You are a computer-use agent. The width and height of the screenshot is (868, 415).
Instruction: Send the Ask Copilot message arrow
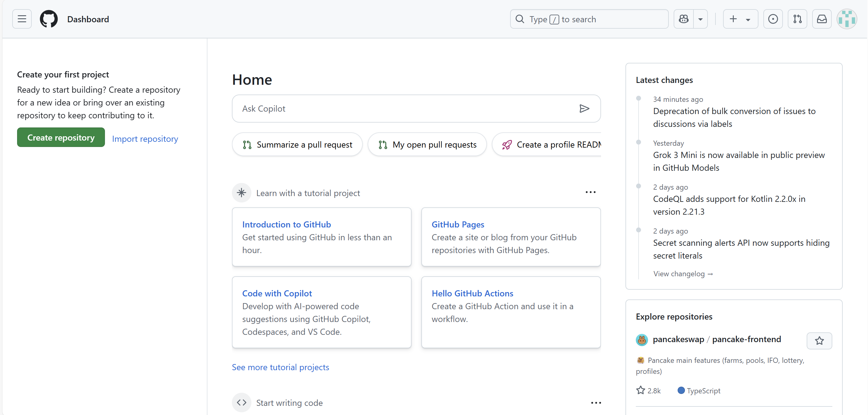[584, 109]
